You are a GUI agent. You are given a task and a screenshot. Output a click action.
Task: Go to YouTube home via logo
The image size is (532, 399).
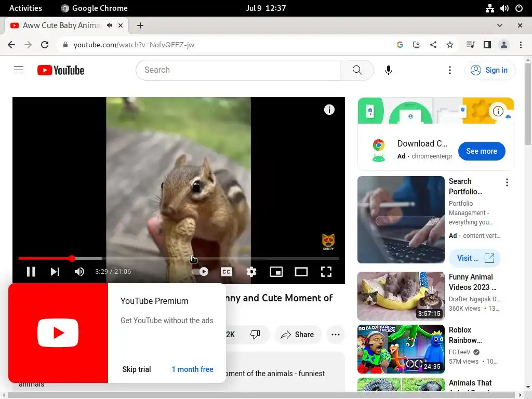click(x=61, y=70)
